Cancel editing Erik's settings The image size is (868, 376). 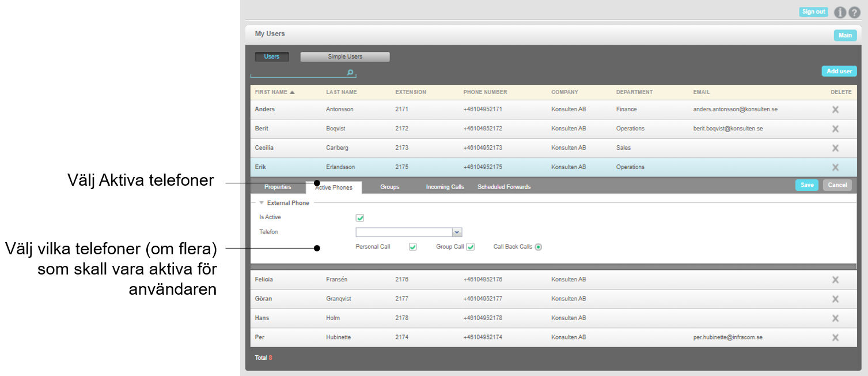837,185
